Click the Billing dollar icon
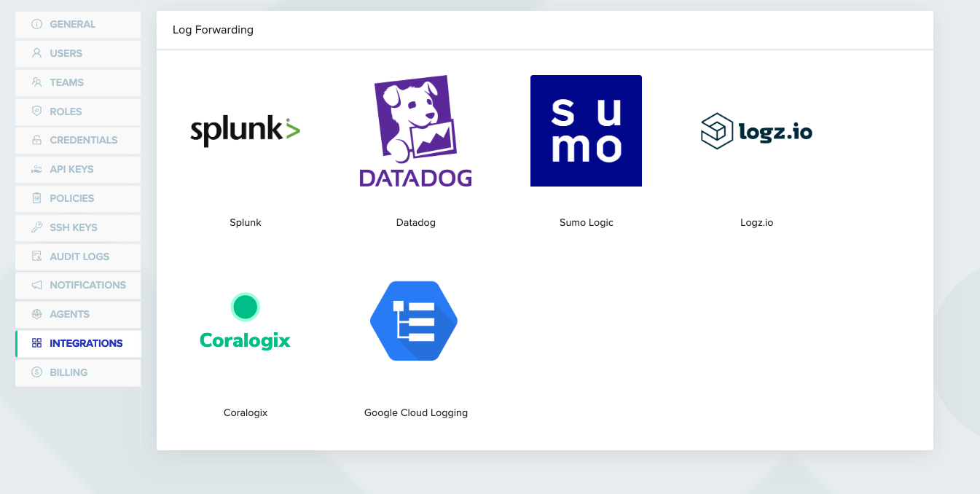 (36, 372)
